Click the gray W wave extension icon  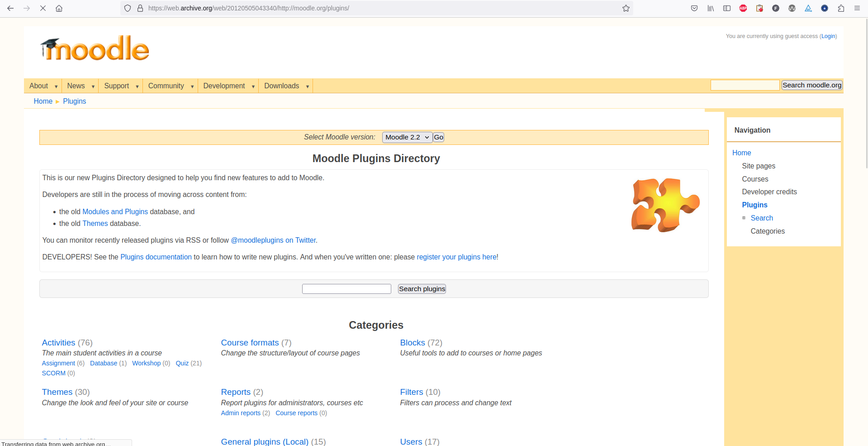(x=792, y=8)
